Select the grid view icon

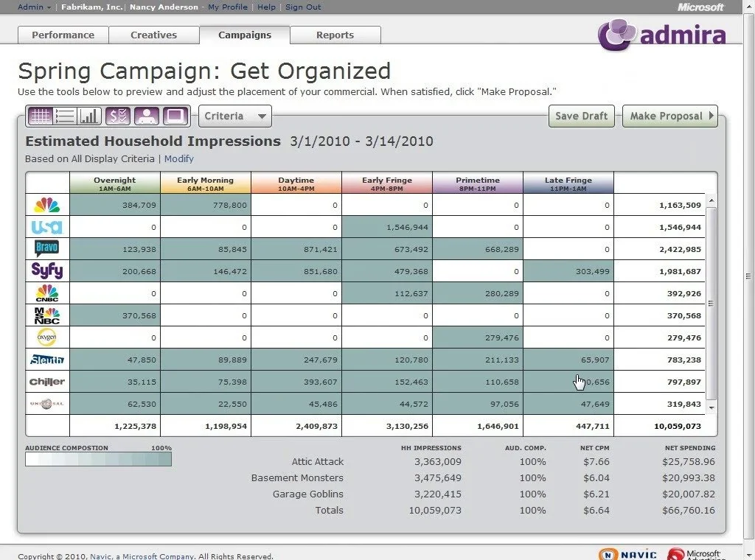tap(41, 116)
